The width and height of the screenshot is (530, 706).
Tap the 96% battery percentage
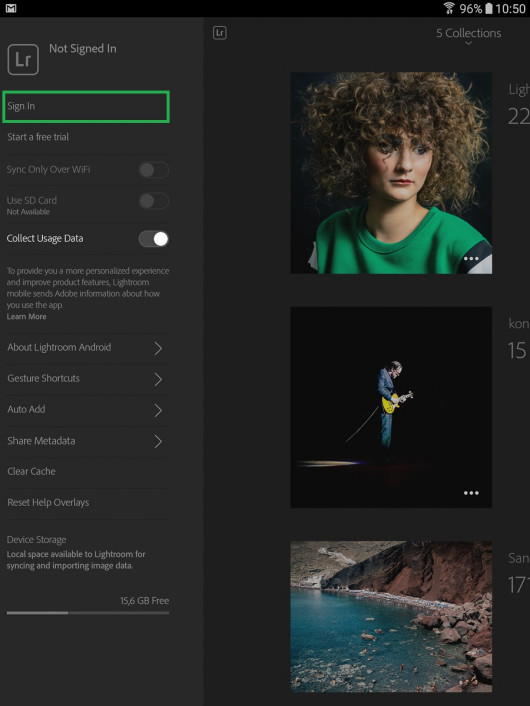coord(471,9)
